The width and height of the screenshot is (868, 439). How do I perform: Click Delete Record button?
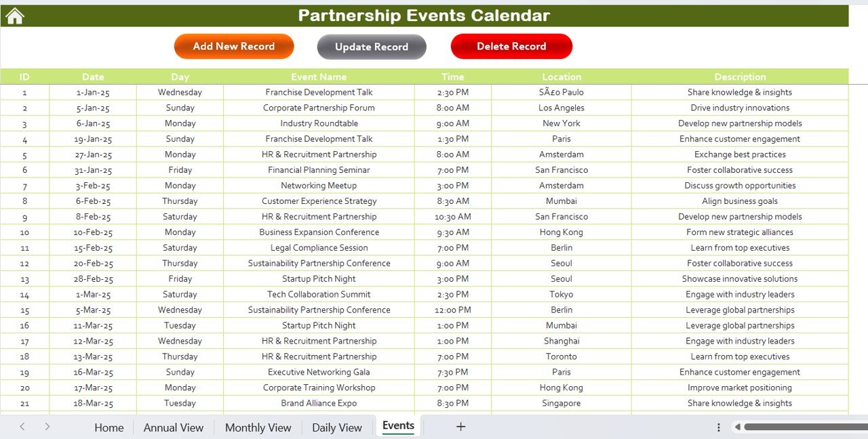(511, 46)
